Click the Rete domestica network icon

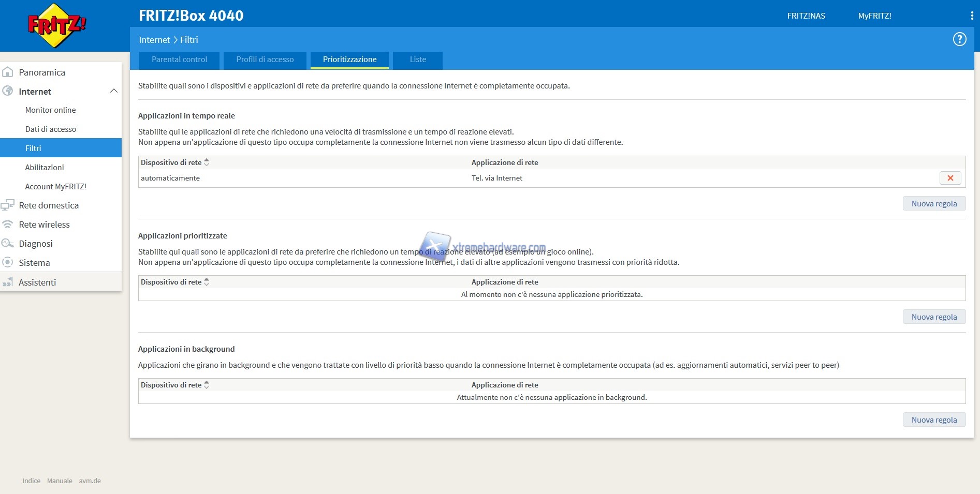(x=8, y=205)
